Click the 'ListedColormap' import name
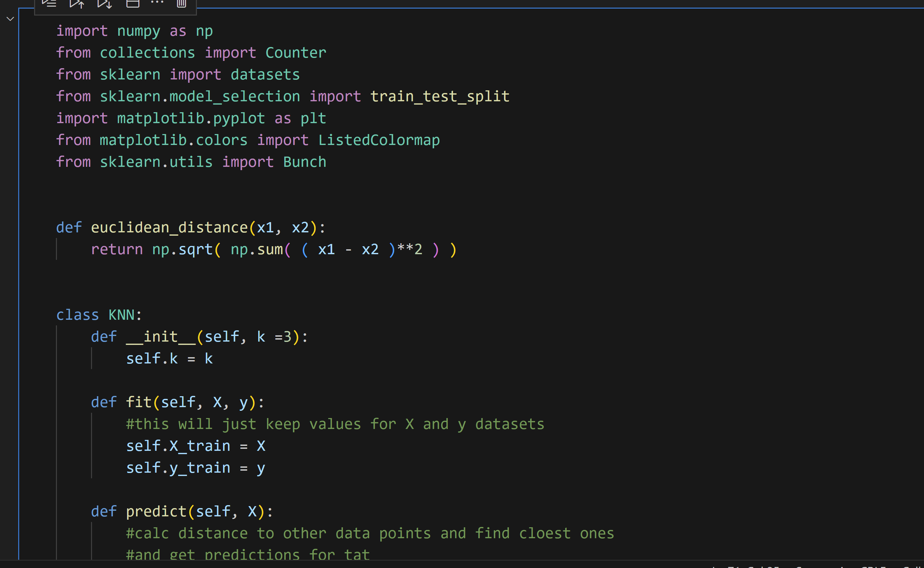Viewport: 924px width, 568px height. point(379,140)
